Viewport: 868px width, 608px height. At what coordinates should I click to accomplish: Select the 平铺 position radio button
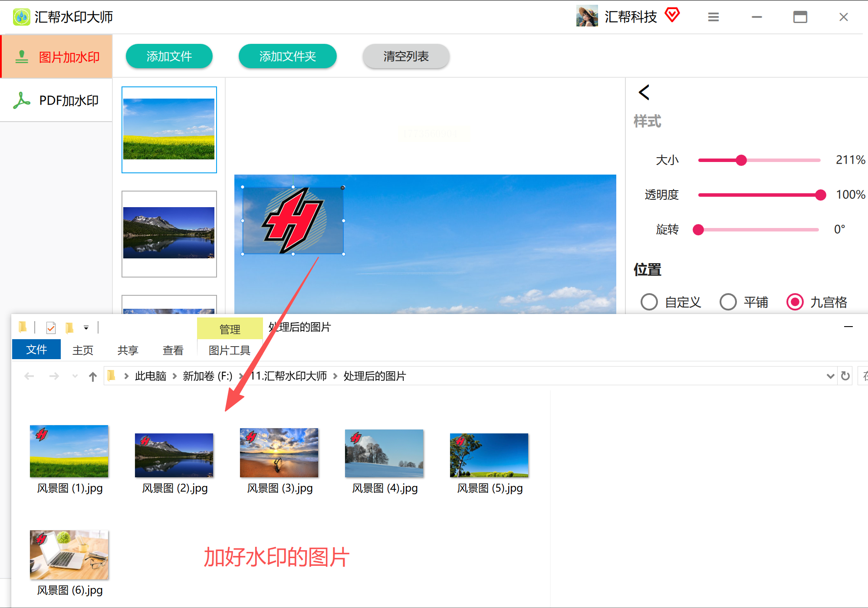click(x=728, y=302)
